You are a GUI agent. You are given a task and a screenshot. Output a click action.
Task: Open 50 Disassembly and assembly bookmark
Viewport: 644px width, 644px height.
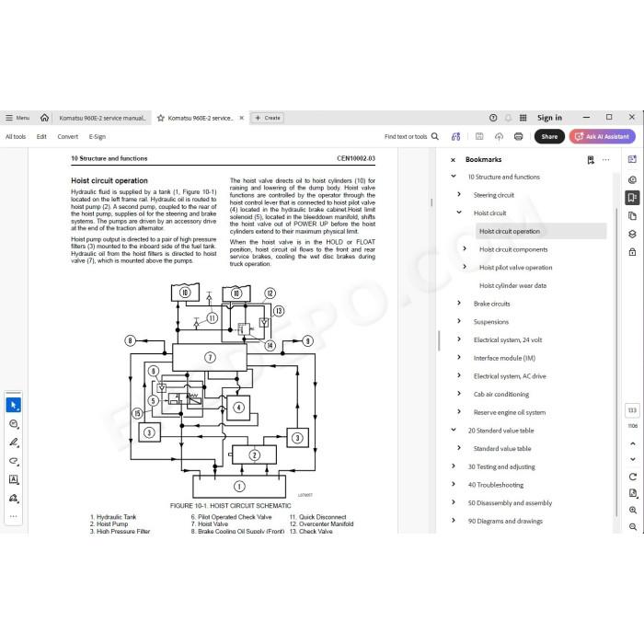pos(510,502)
